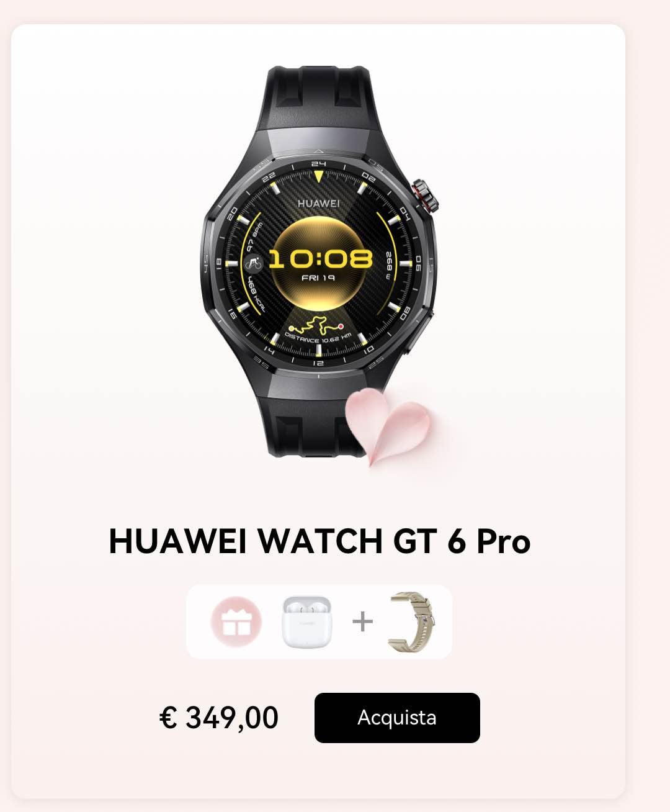670x812 pixels.
Task: Select the white earbuds case gift image
Action: pos(307,621)
